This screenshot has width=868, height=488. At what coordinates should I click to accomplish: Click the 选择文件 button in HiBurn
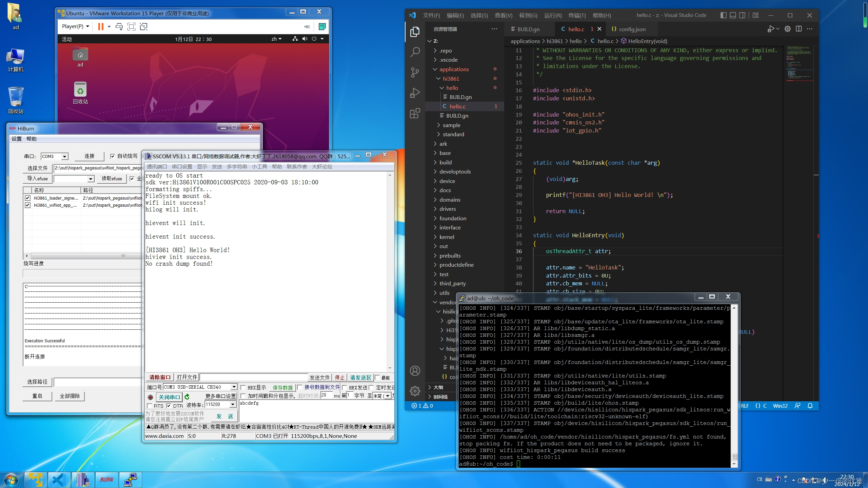coord(37,168)
